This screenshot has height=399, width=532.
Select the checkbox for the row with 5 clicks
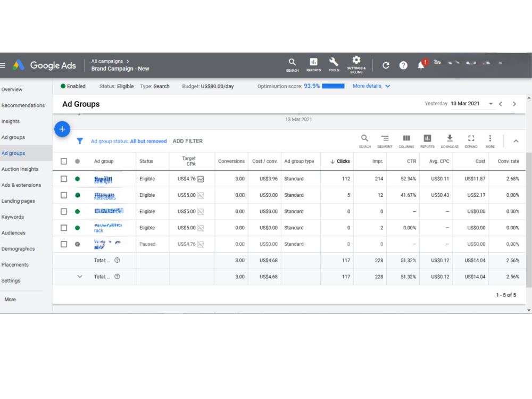pyautogui.click(x=64, y=195)
